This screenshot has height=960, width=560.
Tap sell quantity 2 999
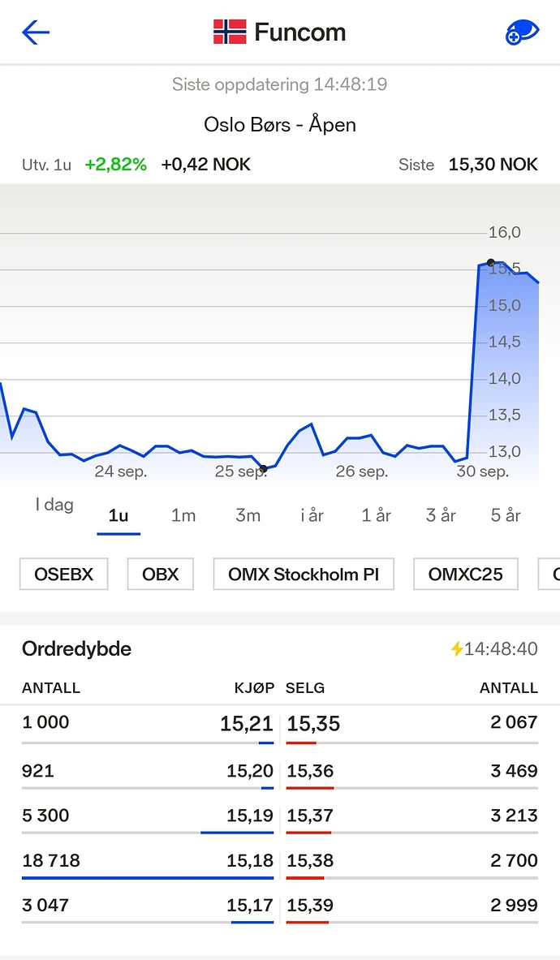tap(514, 905)
